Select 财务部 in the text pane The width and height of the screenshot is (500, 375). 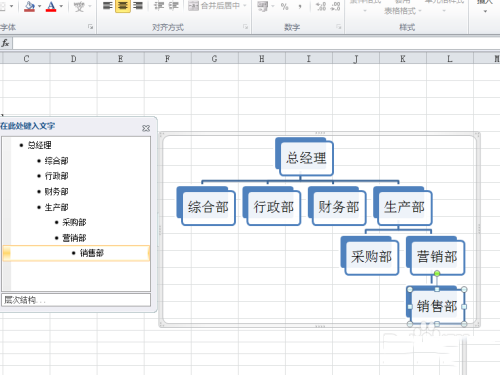coord(56,191)
